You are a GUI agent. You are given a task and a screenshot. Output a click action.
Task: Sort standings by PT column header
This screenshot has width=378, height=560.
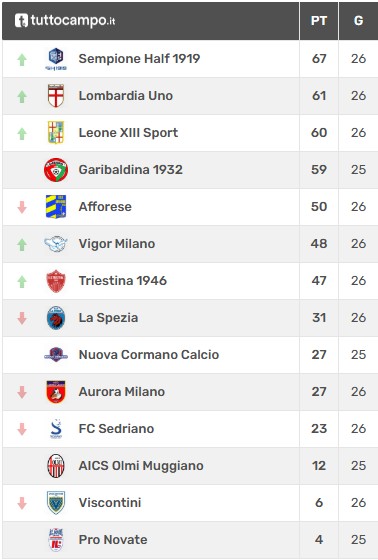point(319,21)
